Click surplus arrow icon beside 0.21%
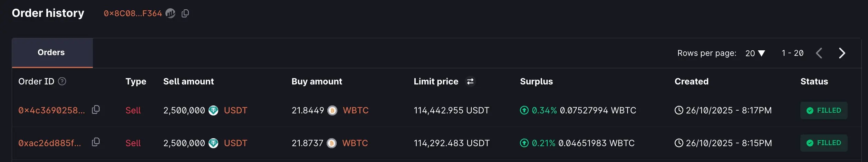This screenshot has height=162, width=868. [x=524, y=143]
